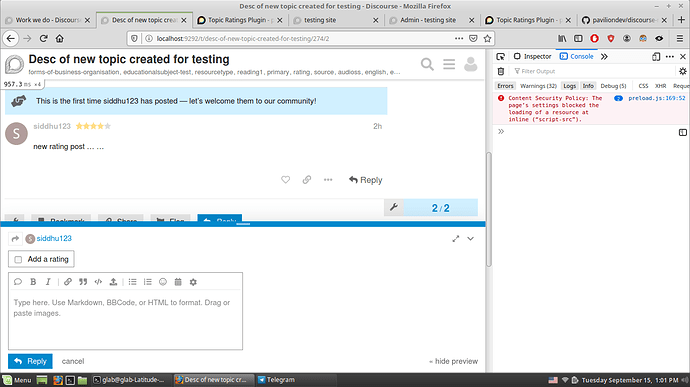Expand more devtools tabs chevron

604,56
